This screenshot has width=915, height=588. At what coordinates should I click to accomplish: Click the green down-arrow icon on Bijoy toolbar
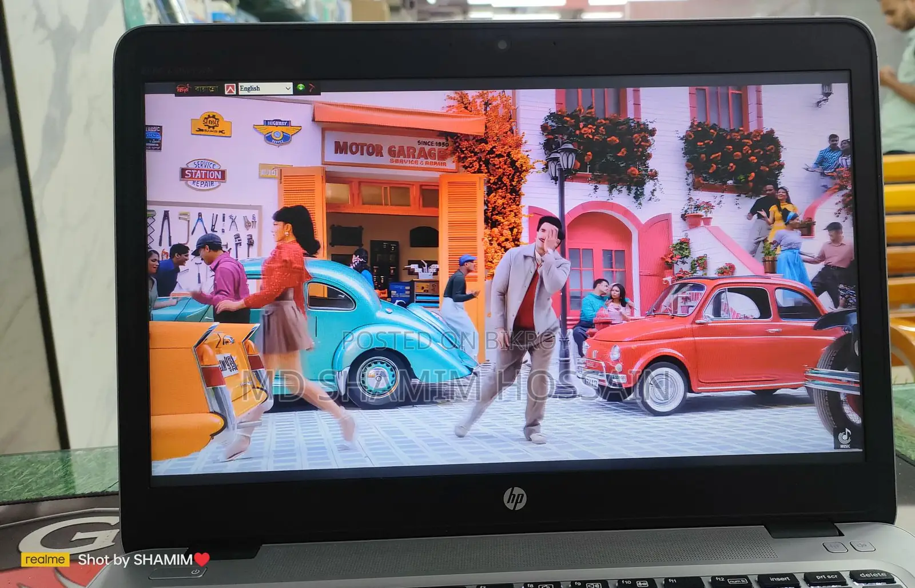tap(301, 88)
